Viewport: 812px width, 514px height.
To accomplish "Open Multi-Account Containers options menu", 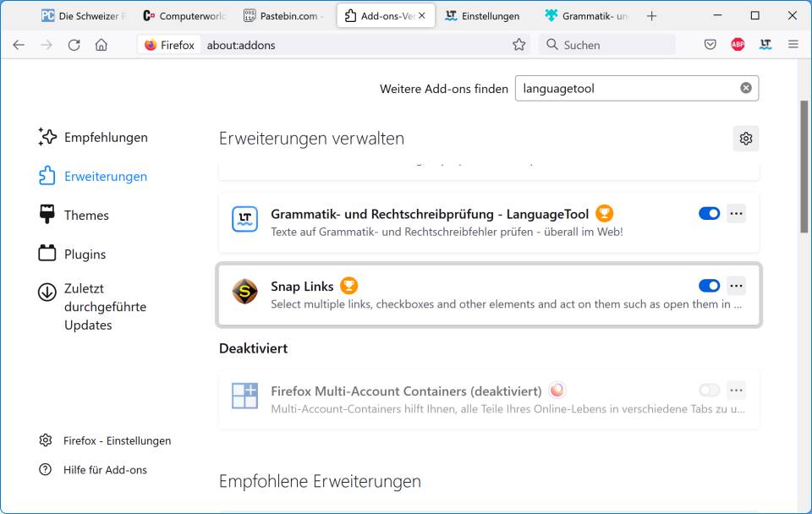I will pos(736,390).
